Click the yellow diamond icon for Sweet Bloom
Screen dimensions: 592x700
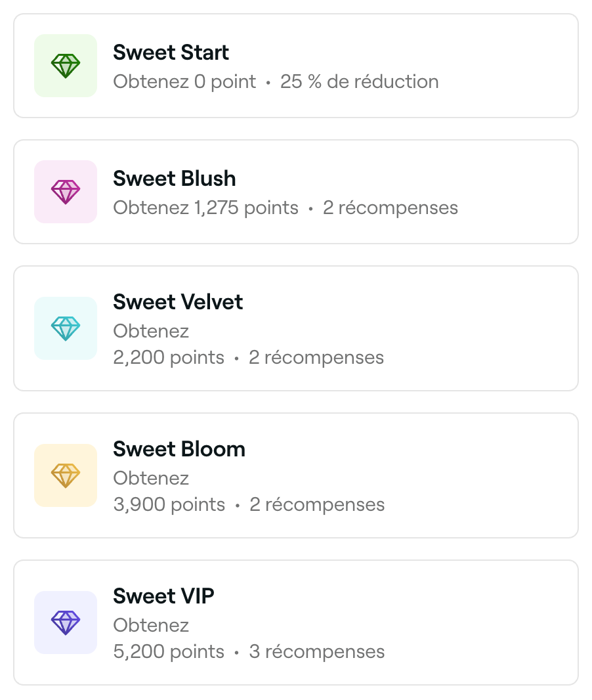(66, 475)
